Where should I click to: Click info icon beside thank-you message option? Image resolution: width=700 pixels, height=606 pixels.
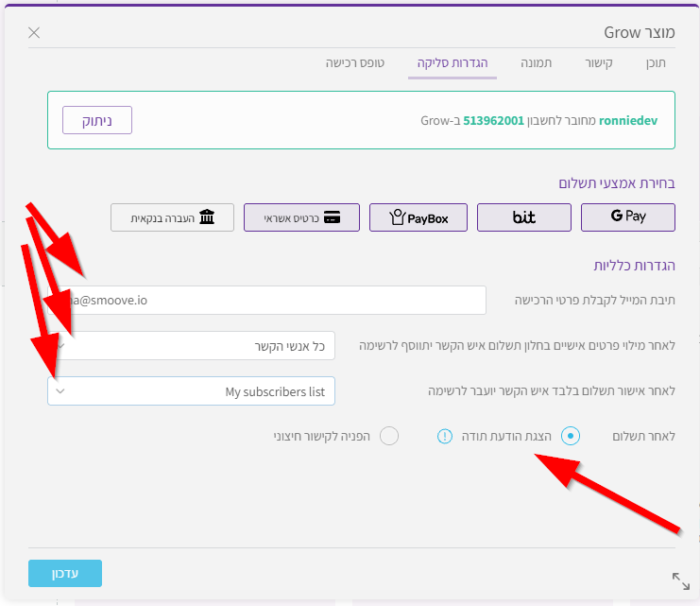[x=445, y=436]
